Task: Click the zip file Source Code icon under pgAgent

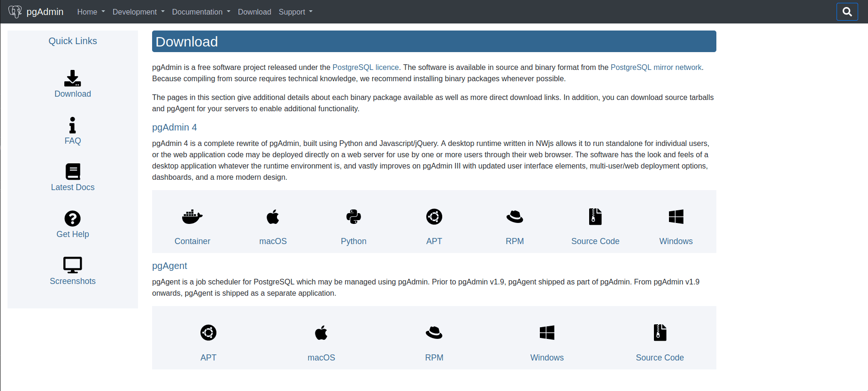Action: tap(660, 333)
